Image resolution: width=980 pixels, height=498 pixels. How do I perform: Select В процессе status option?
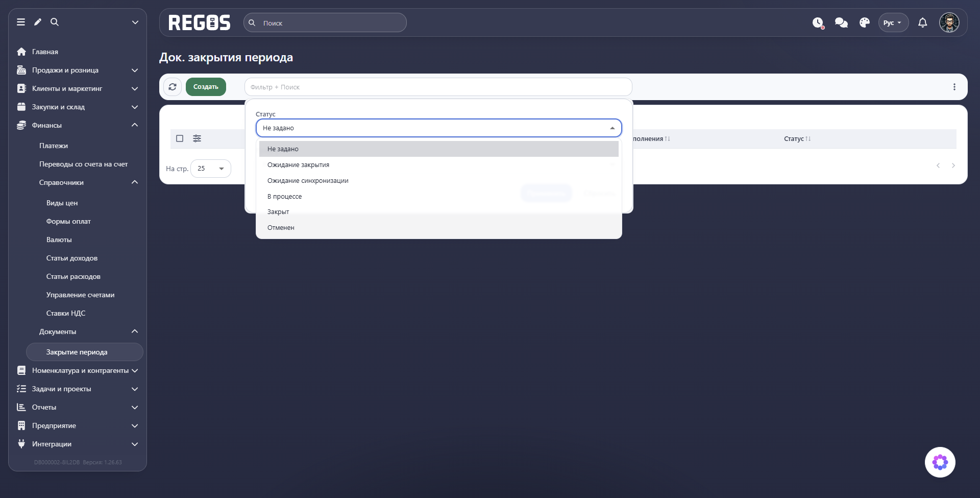point(439,197)
